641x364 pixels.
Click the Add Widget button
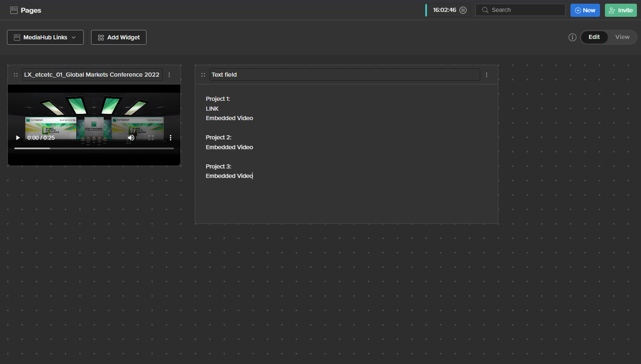(119, 37)
